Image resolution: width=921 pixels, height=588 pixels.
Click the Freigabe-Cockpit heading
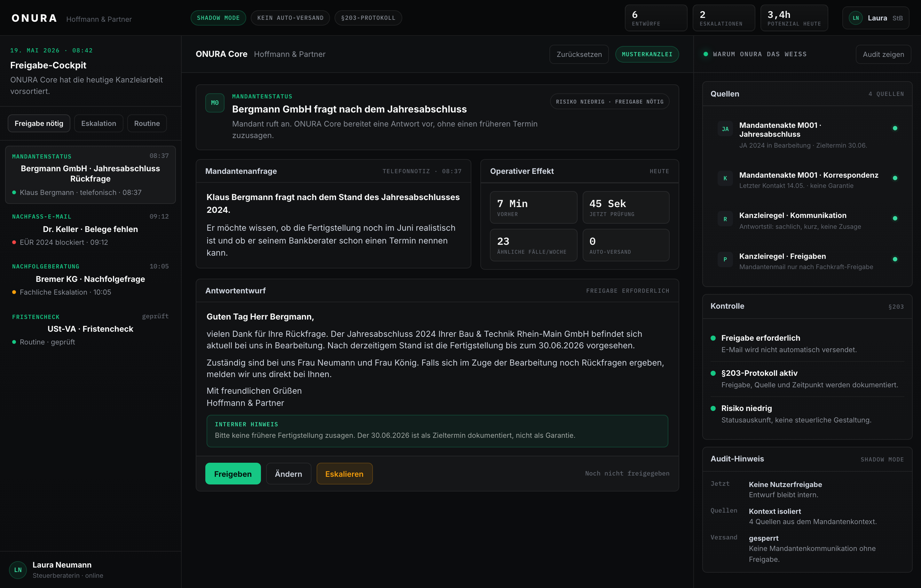tap(48, 66)
